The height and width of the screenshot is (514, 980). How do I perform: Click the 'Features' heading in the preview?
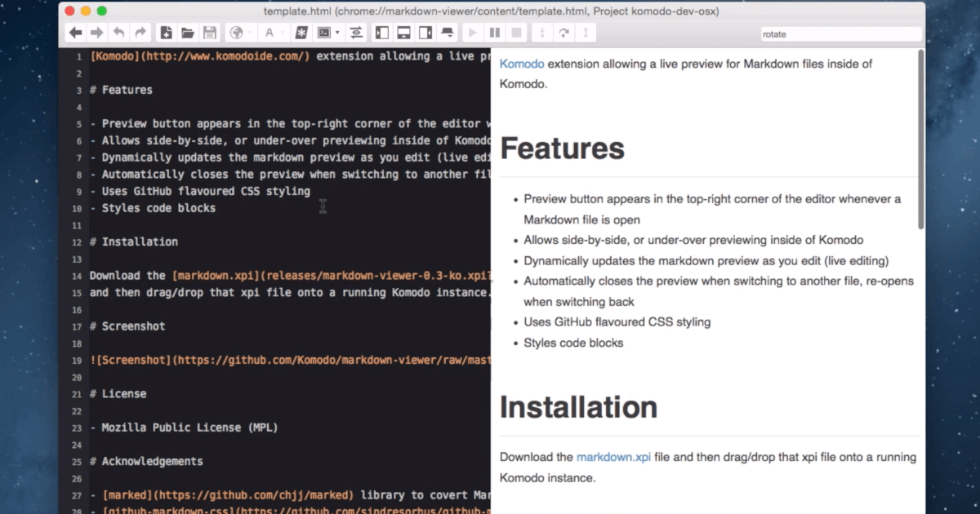[x=562, y=148]
